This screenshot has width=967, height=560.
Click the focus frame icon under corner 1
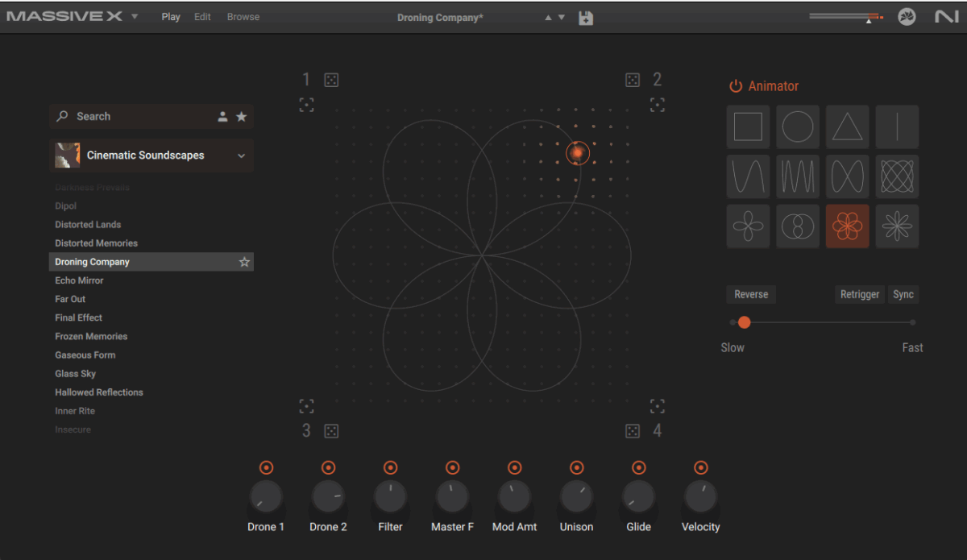pos(306,105)
